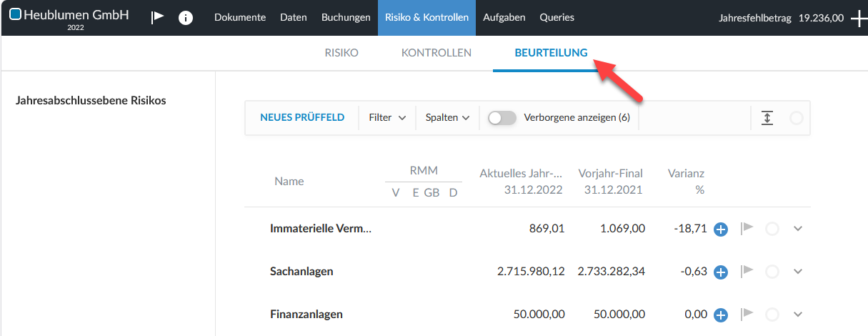868x336 pixels.
Task: Select circle for Finanzanlagen row
Action: point(772,315)
